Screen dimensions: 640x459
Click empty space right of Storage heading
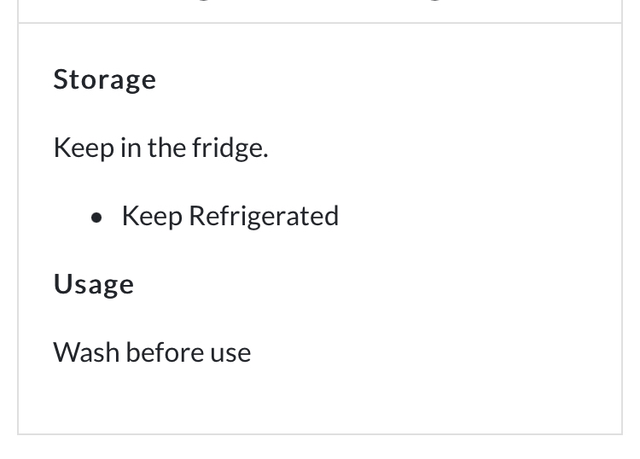[x=400, y=80]
